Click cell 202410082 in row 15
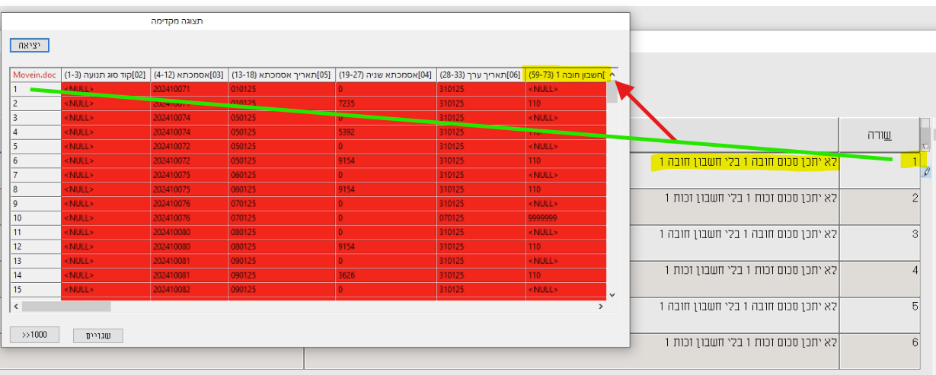The height and width of the screenshot is (375, 936). (x=189, y=290)
